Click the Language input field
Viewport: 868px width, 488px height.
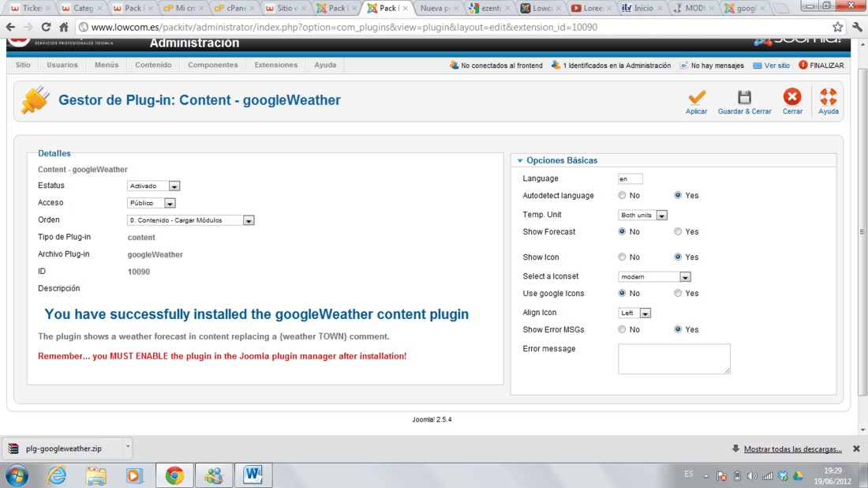(x=630, y=179)
